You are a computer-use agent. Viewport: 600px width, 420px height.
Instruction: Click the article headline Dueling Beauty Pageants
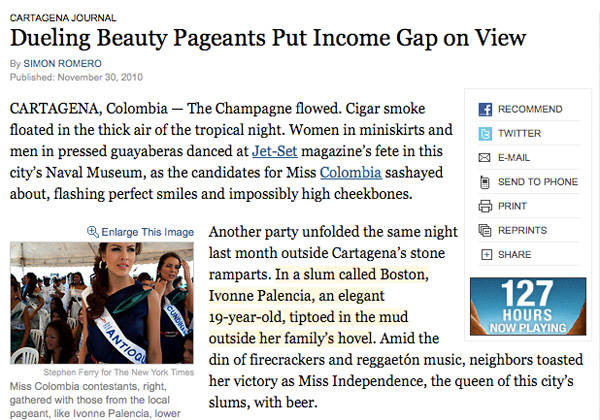coord(268,39)
